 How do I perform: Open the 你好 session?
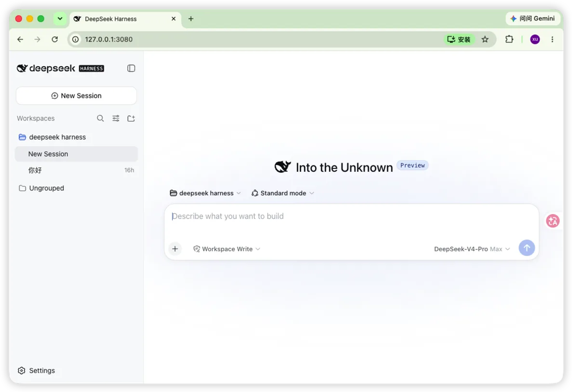(x=76, y=170)
